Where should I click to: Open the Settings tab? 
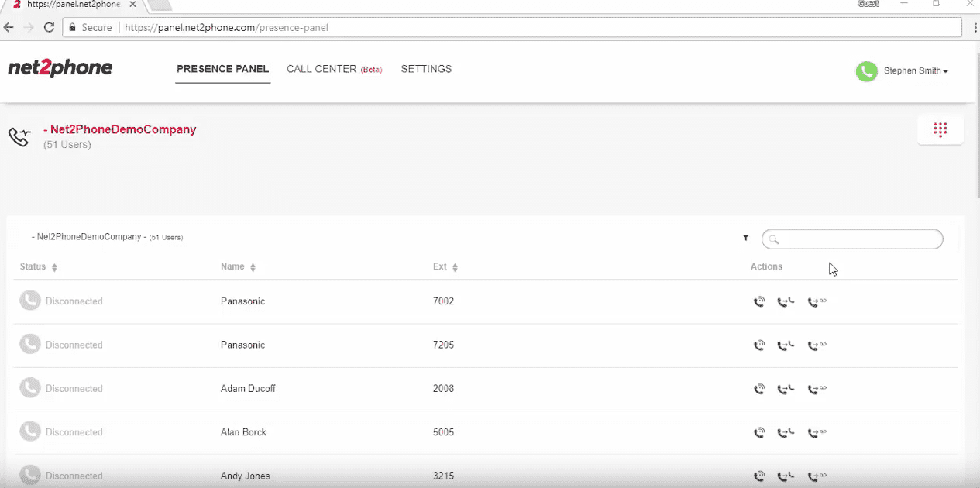[426, 70]
